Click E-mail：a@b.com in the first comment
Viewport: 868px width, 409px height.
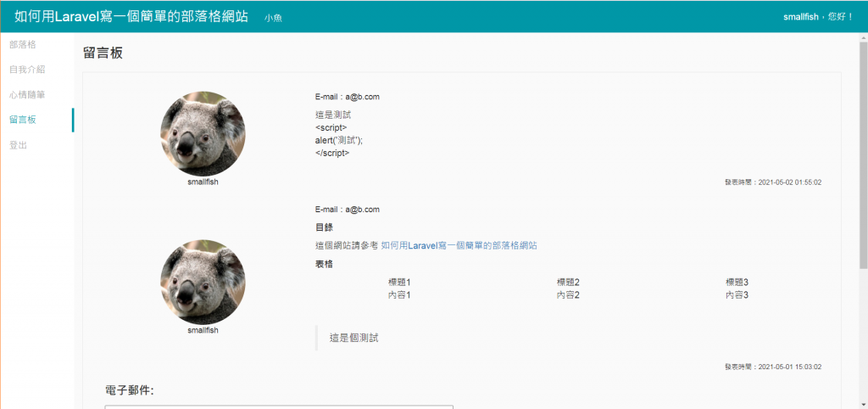[x=347, y=97]
